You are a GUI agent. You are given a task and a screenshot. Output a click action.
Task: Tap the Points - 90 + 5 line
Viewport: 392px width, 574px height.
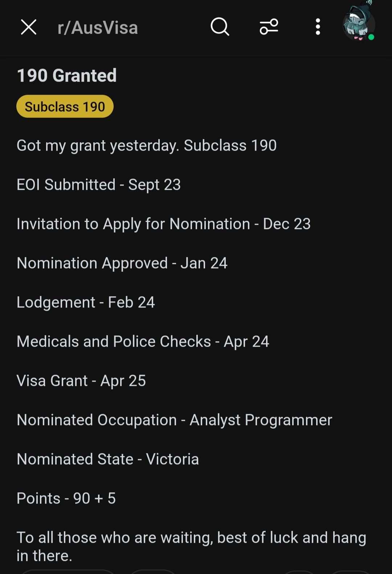pos(66,498)
